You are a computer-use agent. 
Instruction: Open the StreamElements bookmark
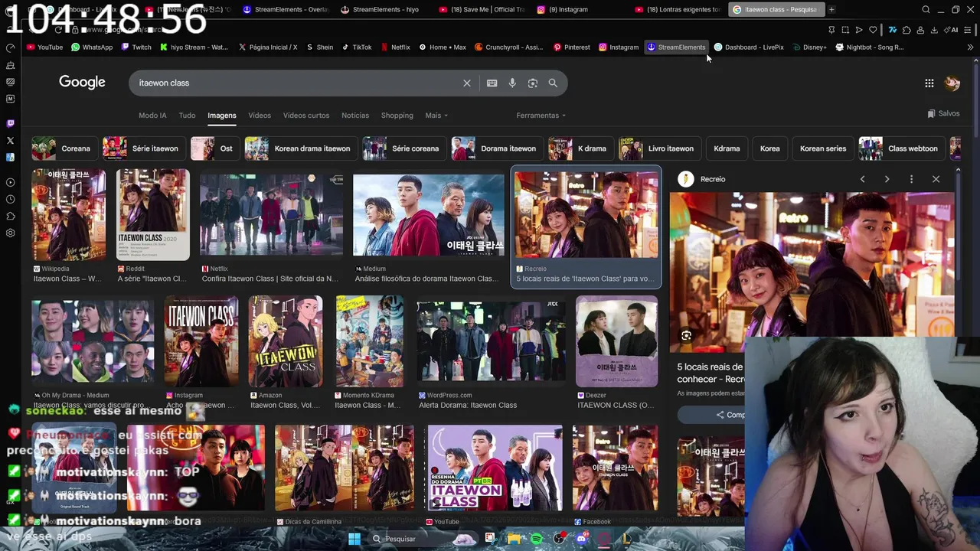pos(676,47)
